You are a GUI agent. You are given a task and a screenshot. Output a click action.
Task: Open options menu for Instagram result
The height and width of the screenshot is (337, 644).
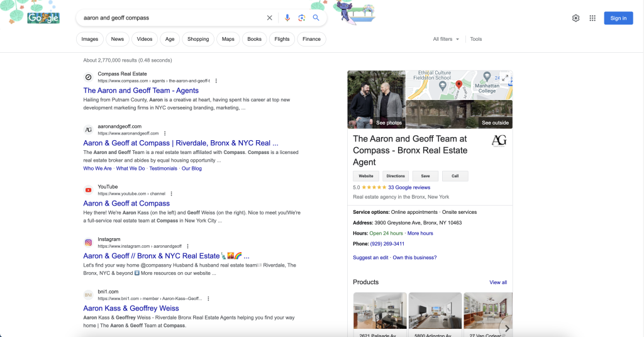pos(187,246)
